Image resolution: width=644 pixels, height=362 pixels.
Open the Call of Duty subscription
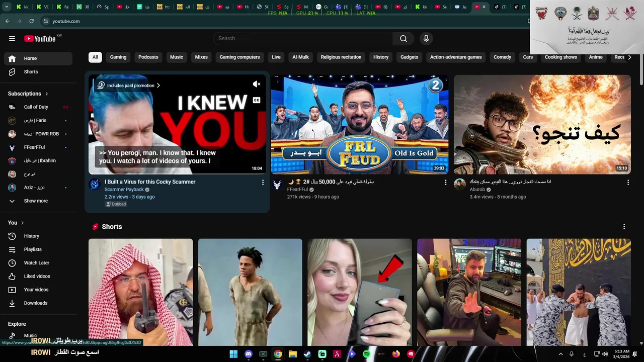[x=38, y=107]
